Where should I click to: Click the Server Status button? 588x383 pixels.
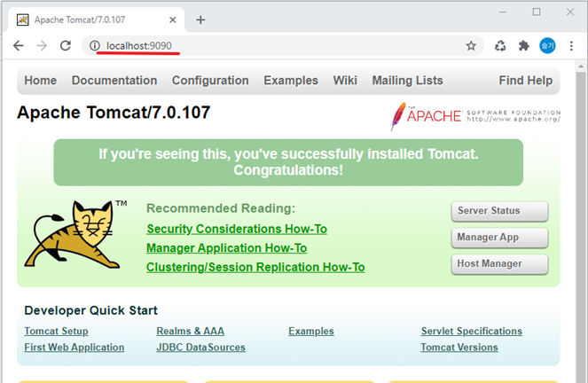coord(499,211)
